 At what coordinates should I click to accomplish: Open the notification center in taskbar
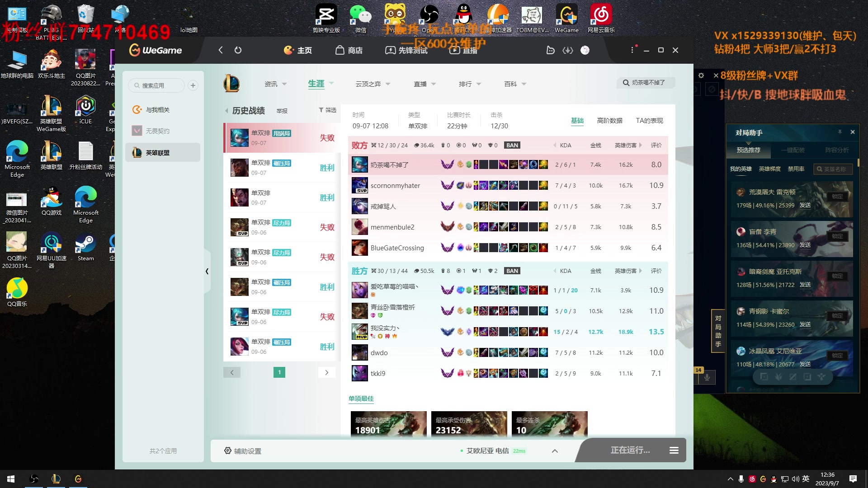pyautogui.click(x=853, y=479)
